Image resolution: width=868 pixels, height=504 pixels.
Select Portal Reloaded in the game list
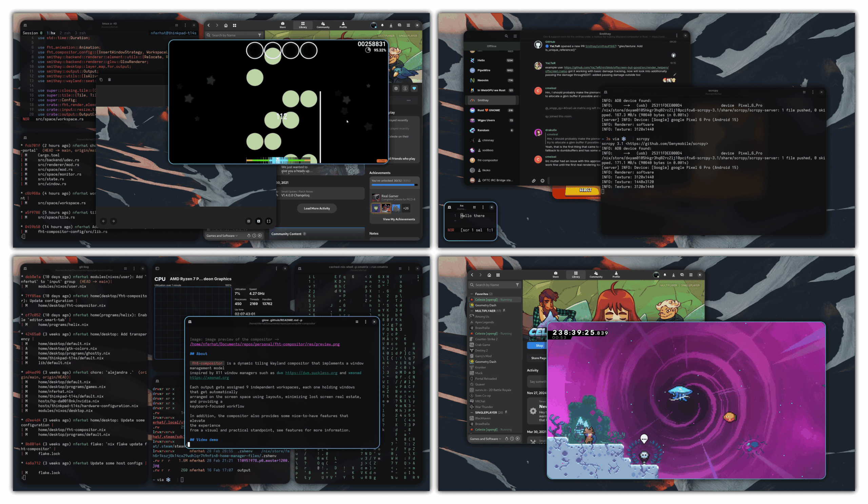pyautogui.click(x=485, y=379)
